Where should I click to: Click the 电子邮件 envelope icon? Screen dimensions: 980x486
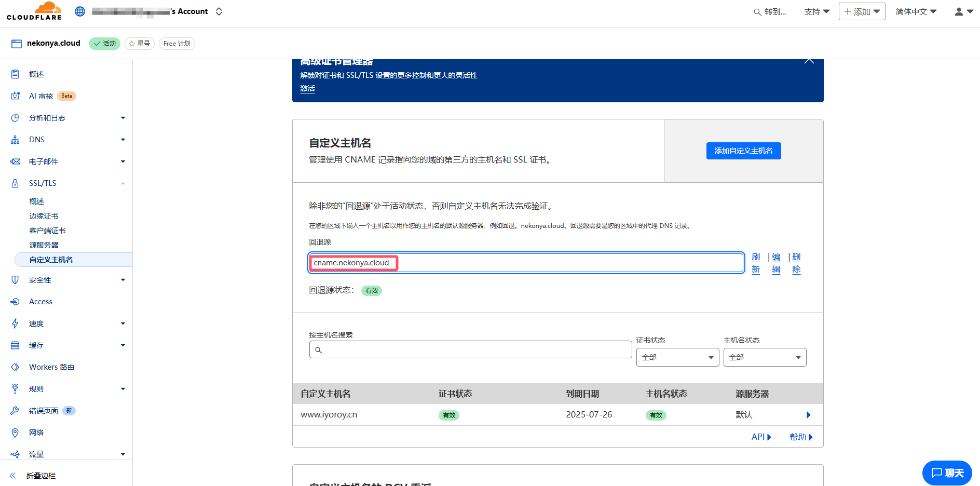point(15,161)
